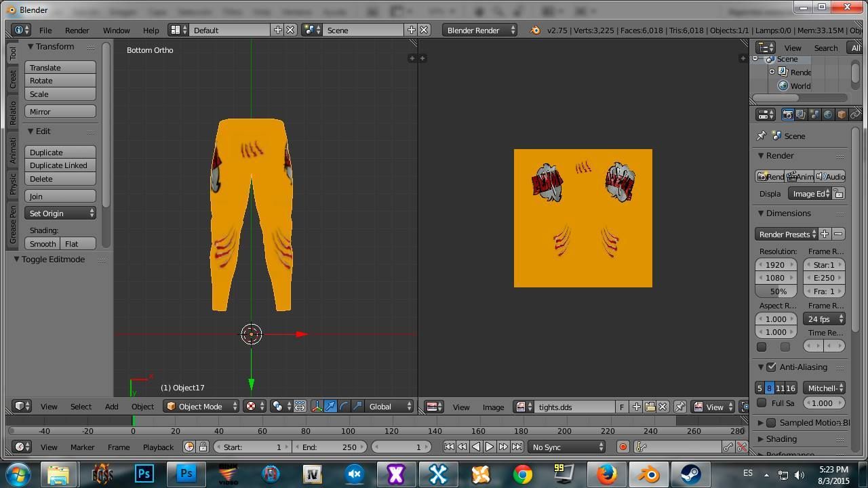
Task: Select anti-aliasing samples 16
Action: coord(791,388)
